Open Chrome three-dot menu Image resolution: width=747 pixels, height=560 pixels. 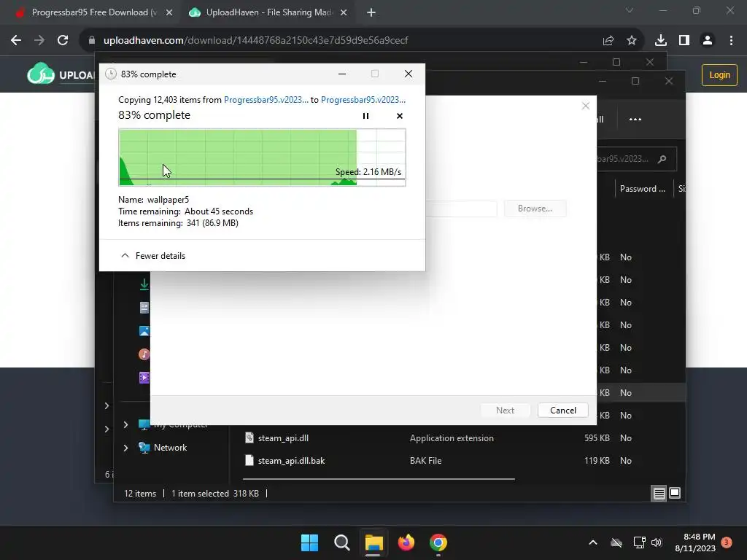point(731,41)
